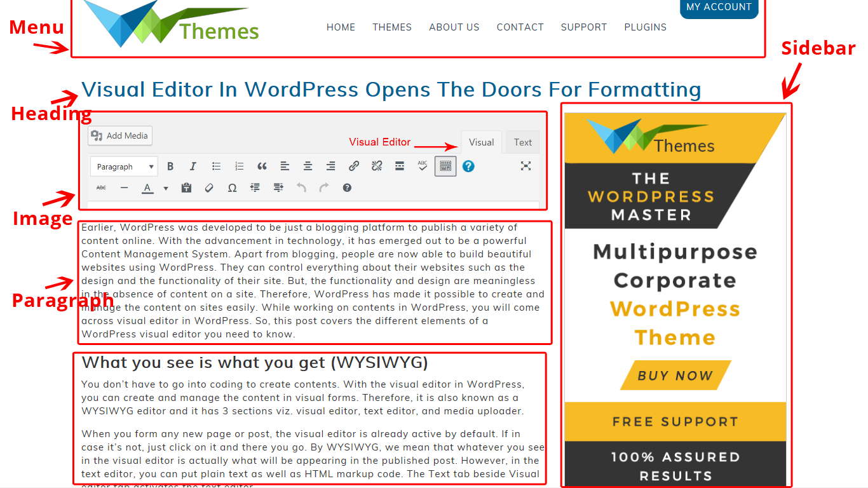
Task: Toggle the toolbar (kitchen sink) icon
Action: pyautogui.click(x=445, y=166)
